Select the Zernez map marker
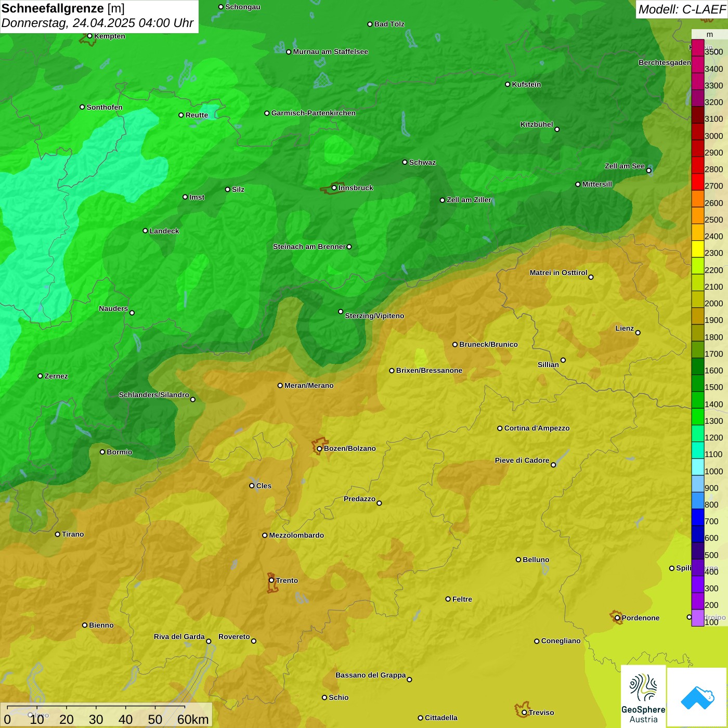Screen dimensions: 728x728 (x=40, y=376)
